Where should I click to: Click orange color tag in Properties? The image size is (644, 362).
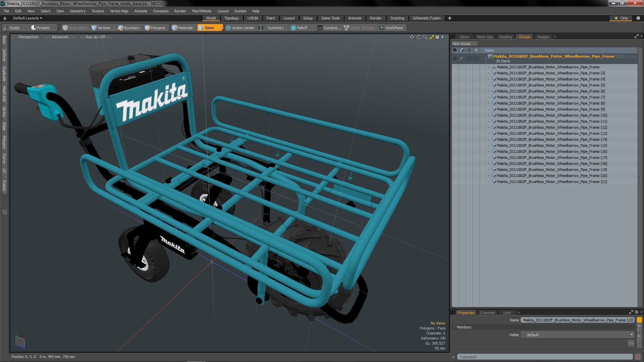tap(639, 320)
